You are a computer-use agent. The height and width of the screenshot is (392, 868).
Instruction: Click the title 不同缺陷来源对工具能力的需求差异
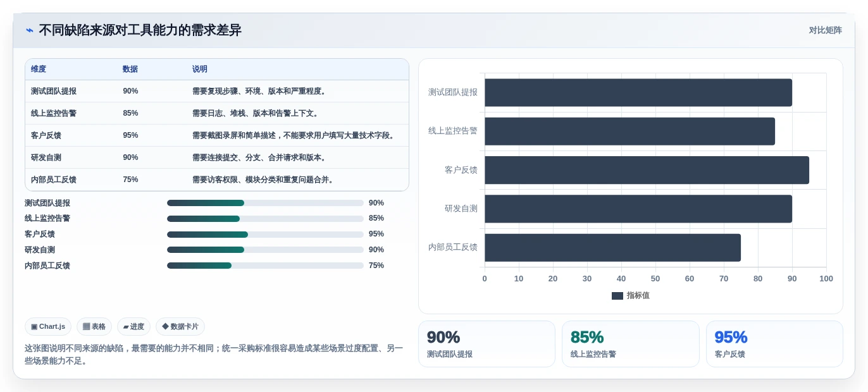coord(140,30)
